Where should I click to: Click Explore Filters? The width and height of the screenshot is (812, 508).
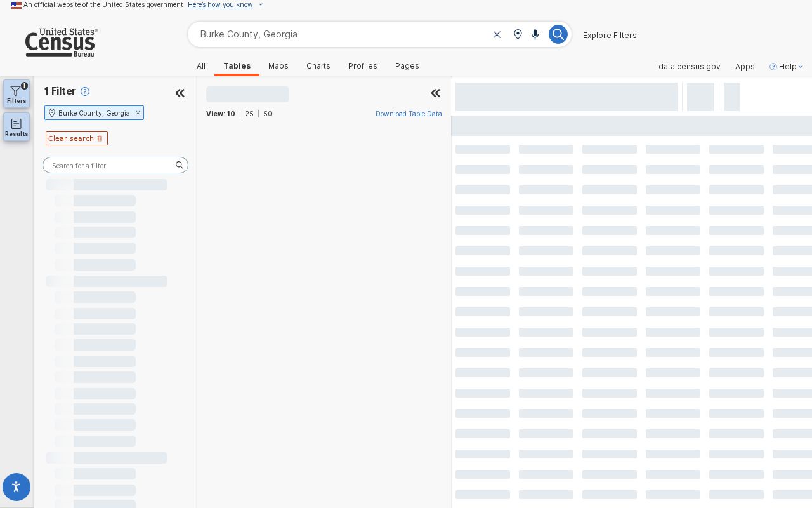coord(610,36)
